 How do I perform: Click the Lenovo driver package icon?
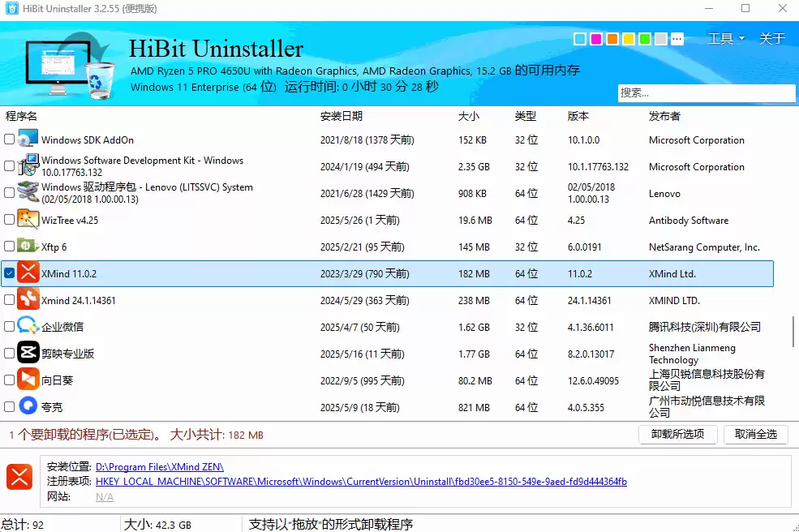[28, 193]
